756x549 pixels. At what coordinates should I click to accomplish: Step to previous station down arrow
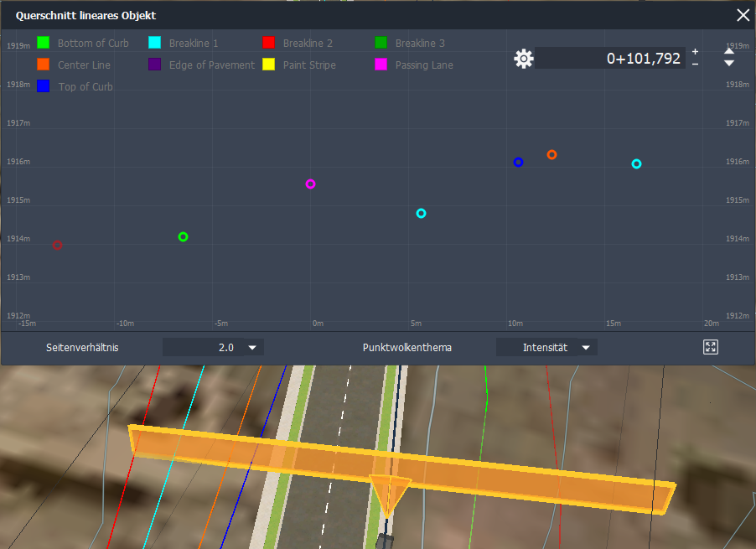pyautogui.click(x=729, y=63)
